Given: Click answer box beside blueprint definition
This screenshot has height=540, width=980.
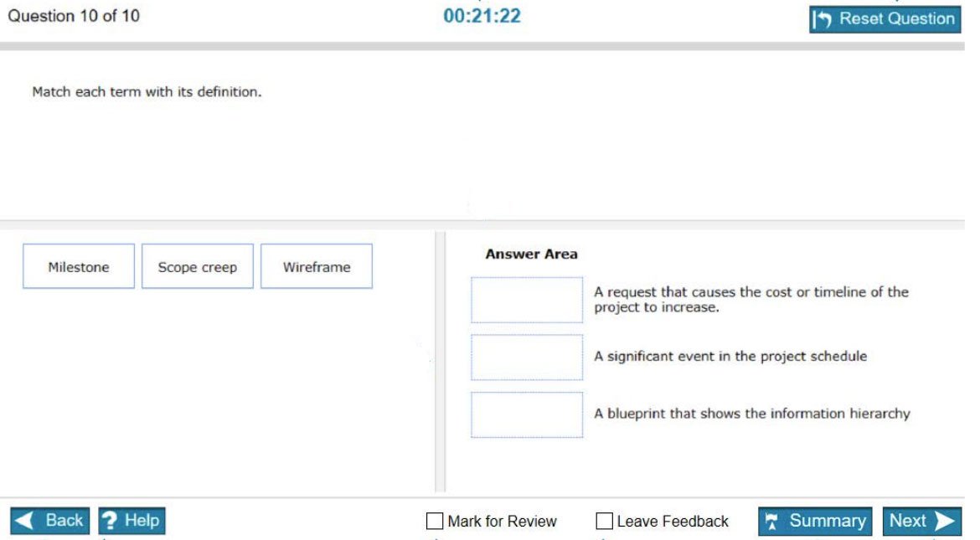Looking at the screenshot, I should (527, 415).
